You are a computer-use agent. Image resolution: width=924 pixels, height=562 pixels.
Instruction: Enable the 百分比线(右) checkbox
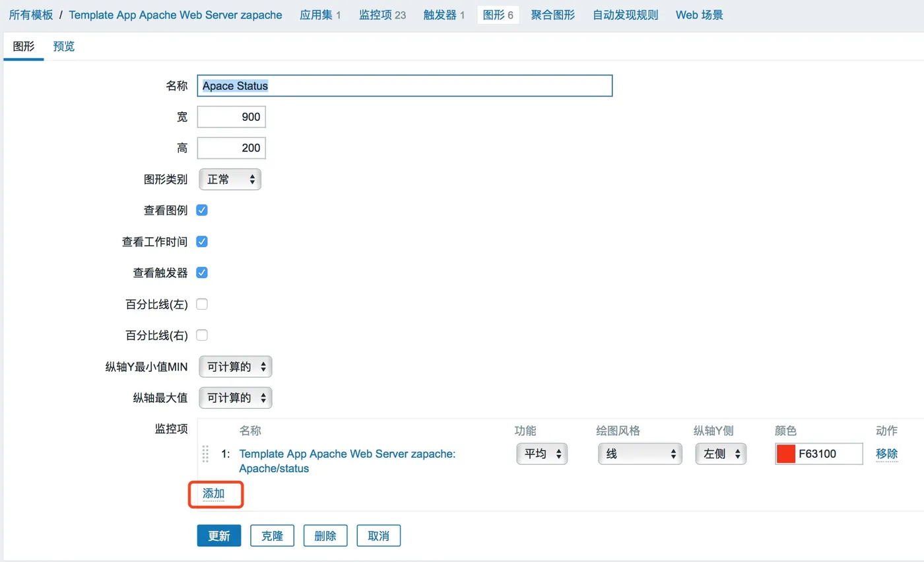coord(202,335)
